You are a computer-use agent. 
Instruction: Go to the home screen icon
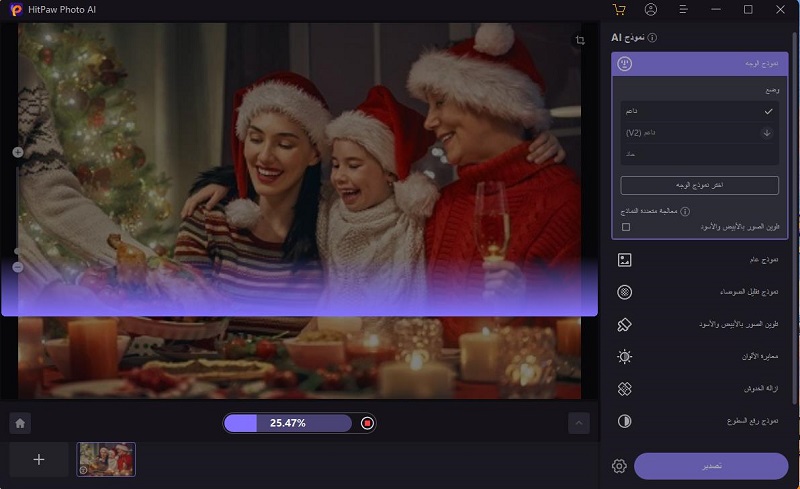tap(18, 423)
